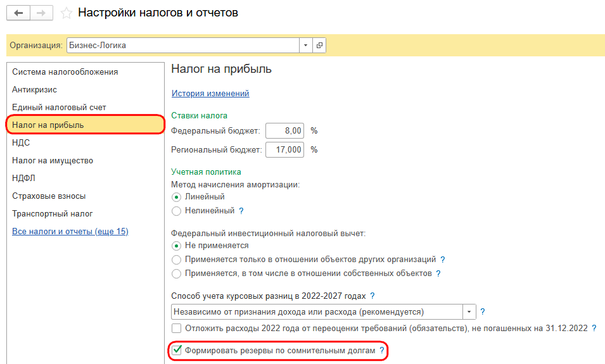Show help for Отложить расходы 2022 года
This screenshot has height=364, width=605.
click(594, 328)
